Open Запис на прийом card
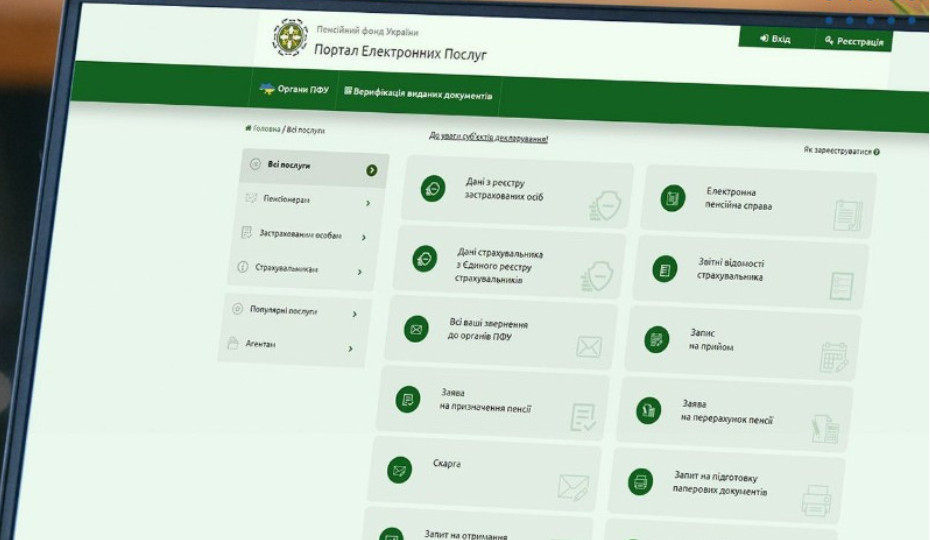This screenshot has height=540, width=930. pos(743,342)
